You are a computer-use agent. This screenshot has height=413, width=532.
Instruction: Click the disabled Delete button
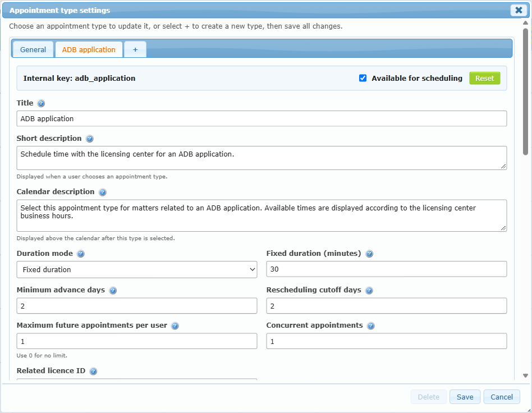pyautogui.click(x=429, y=397)
